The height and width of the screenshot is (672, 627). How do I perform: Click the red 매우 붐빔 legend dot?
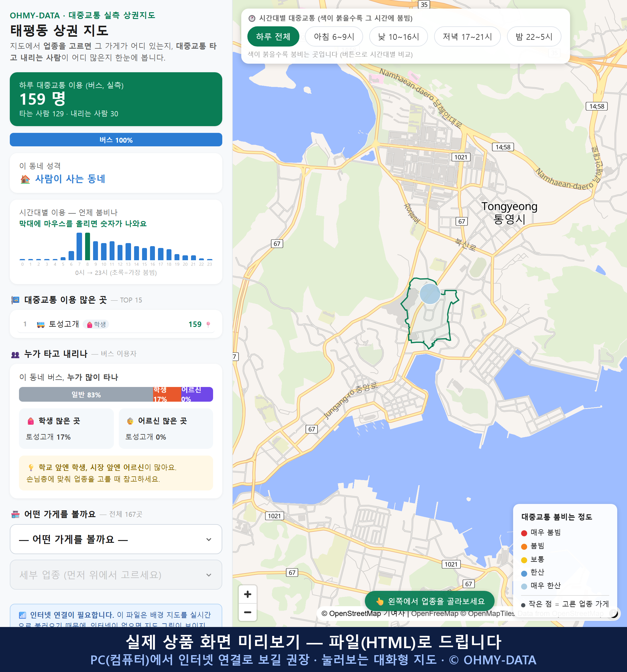[524, 533]
